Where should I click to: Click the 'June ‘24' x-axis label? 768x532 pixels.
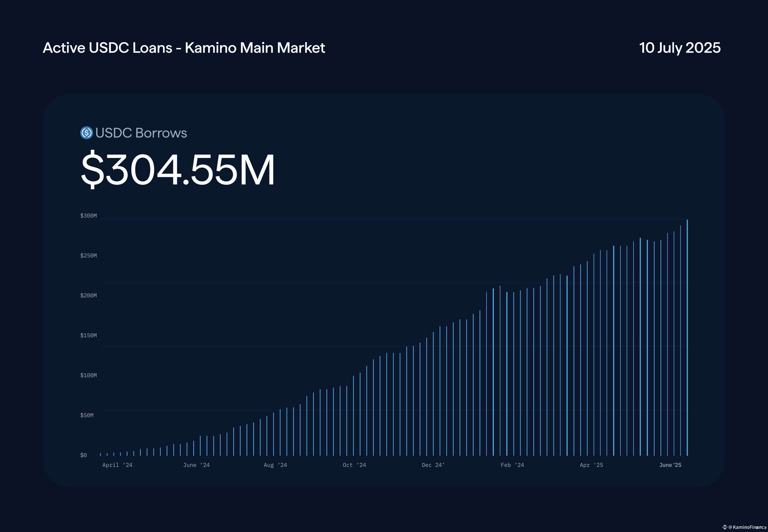196,465
